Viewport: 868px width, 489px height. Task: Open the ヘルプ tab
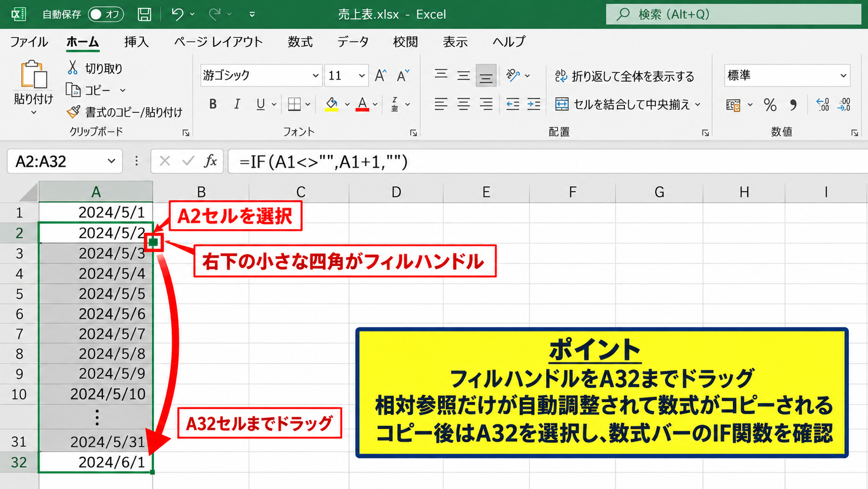(x=509, y=42)
